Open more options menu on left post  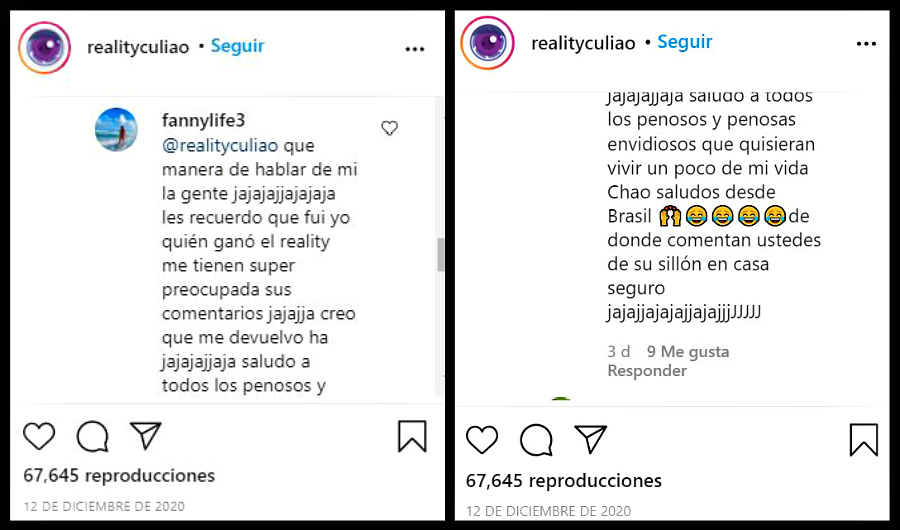415,48
